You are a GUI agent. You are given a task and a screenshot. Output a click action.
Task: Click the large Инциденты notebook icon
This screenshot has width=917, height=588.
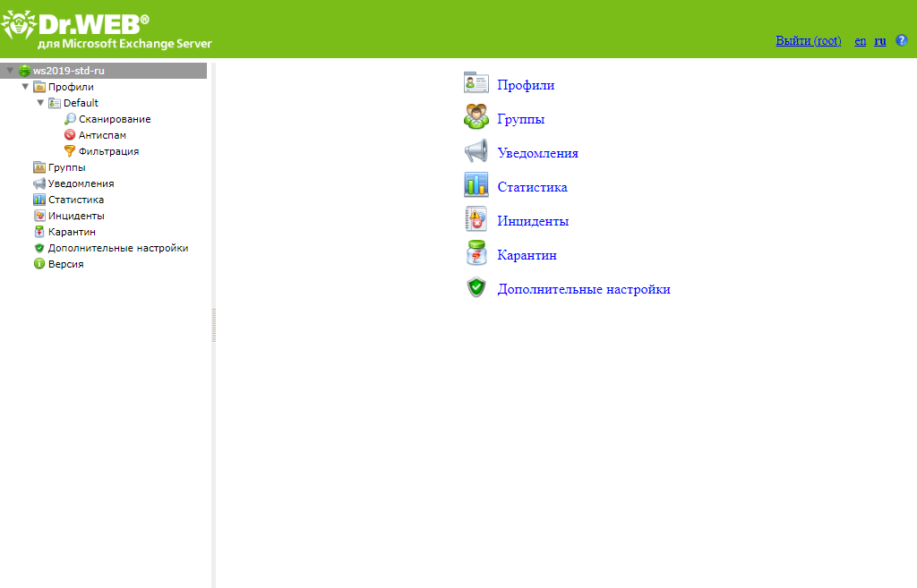pyautogui.click(x=476, y=218)
